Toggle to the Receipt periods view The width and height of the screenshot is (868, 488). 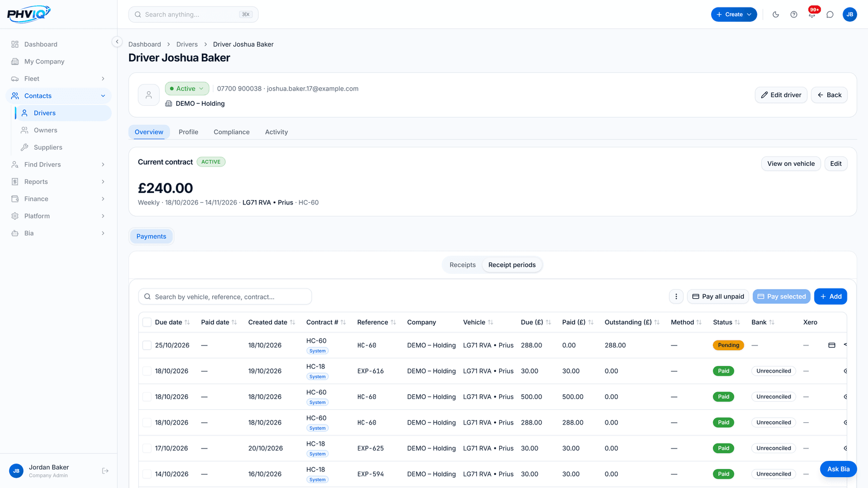(512, 265)
